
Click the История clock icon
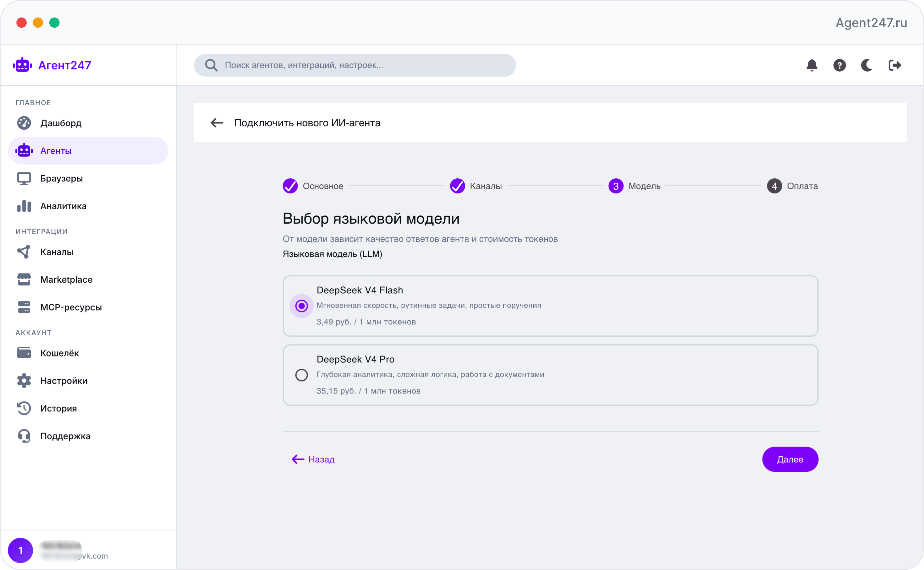[x=24, y=408]
